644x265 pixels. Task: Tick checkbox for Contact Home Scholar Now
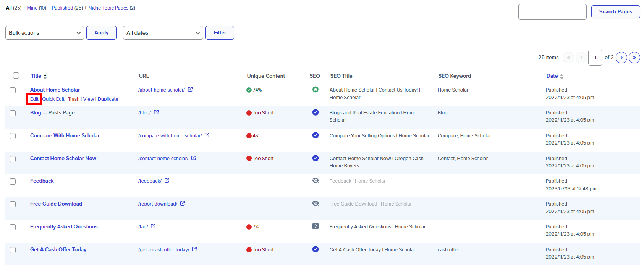13,159
